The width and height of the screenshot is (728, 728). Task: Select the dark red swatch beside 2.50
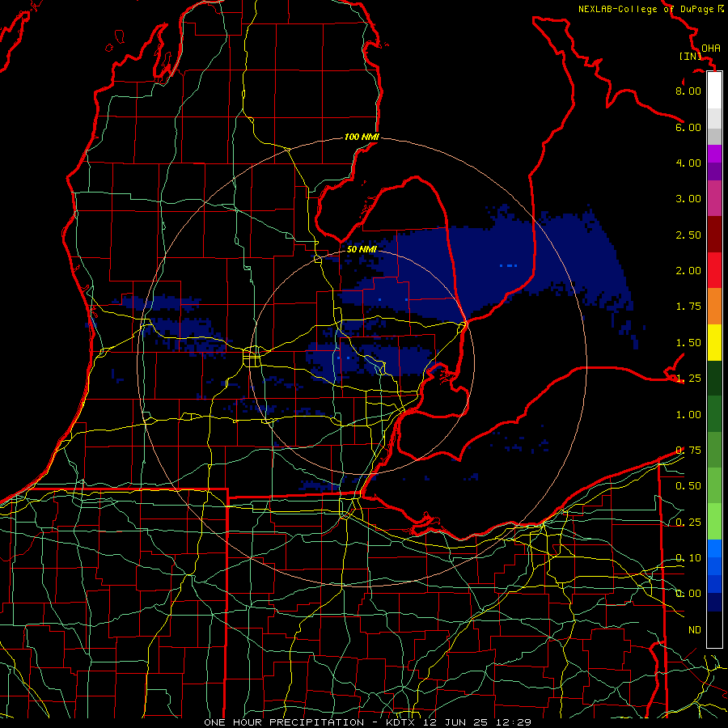[x=714, y=235]
